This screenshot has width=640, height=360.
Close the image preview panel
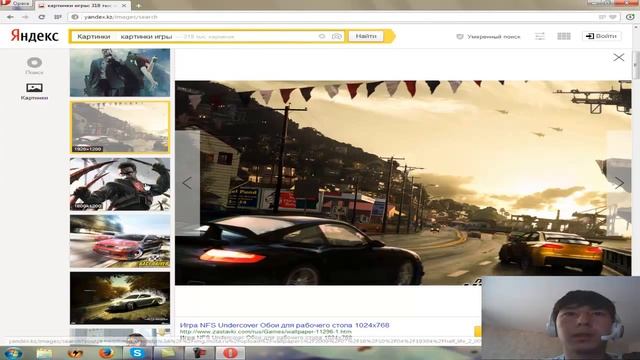[x=619, y=57]
